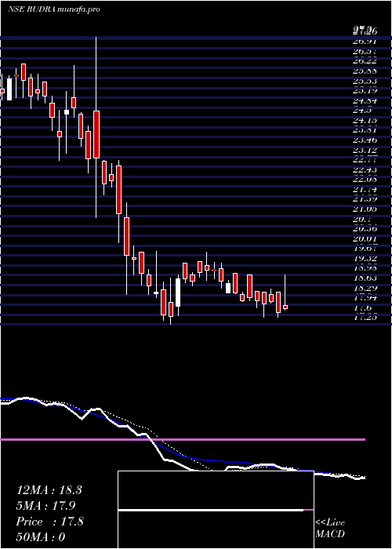Image resolution: width=392 pixels, height=549 pixels.
Task: Click the 18.29 price axis label
Action: click(365, 289)
